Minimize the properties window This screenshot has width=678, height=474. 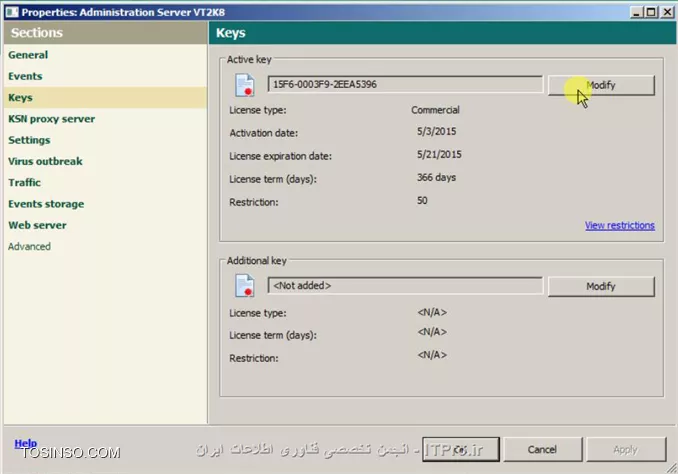[636, 12]
